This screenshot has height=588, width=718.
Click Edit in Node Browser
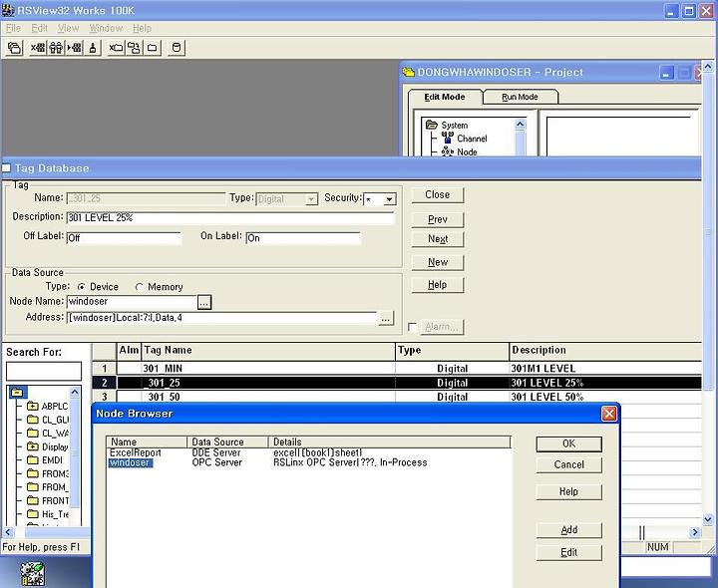tap(568, 552)
